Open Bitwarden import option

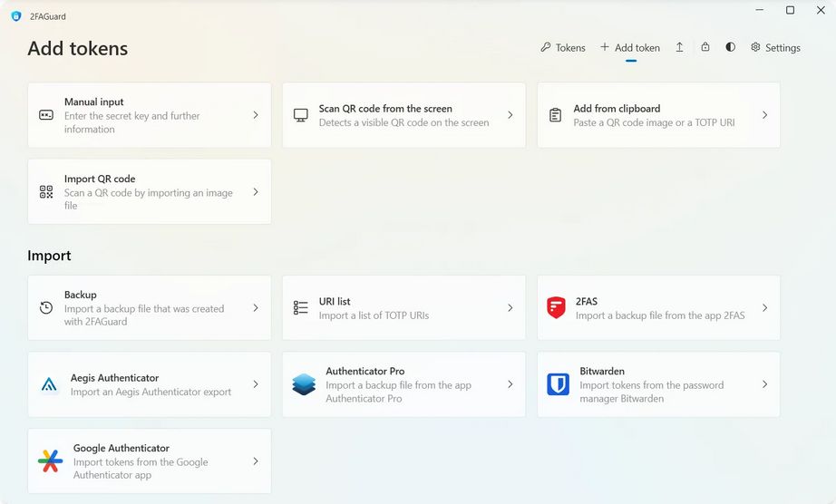click(658, 384)
